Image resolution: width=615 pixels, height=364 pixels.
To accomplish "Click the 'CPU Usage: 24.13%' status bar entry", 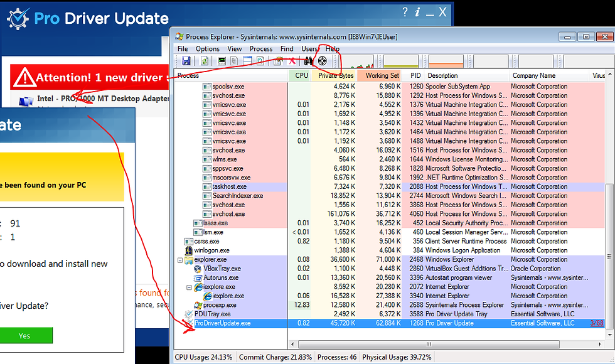I will pyautogui.click(x=203, y=357).
